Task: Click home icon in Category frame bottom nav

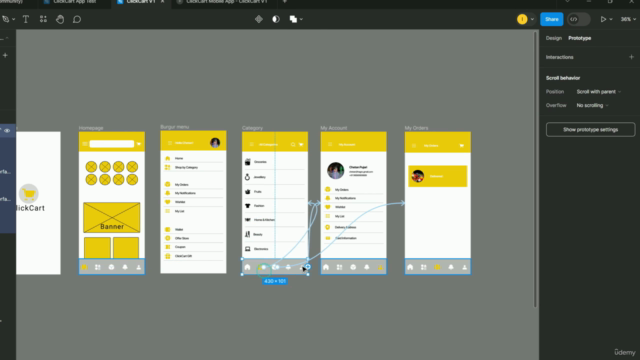Action: click(x=247, y=267)
